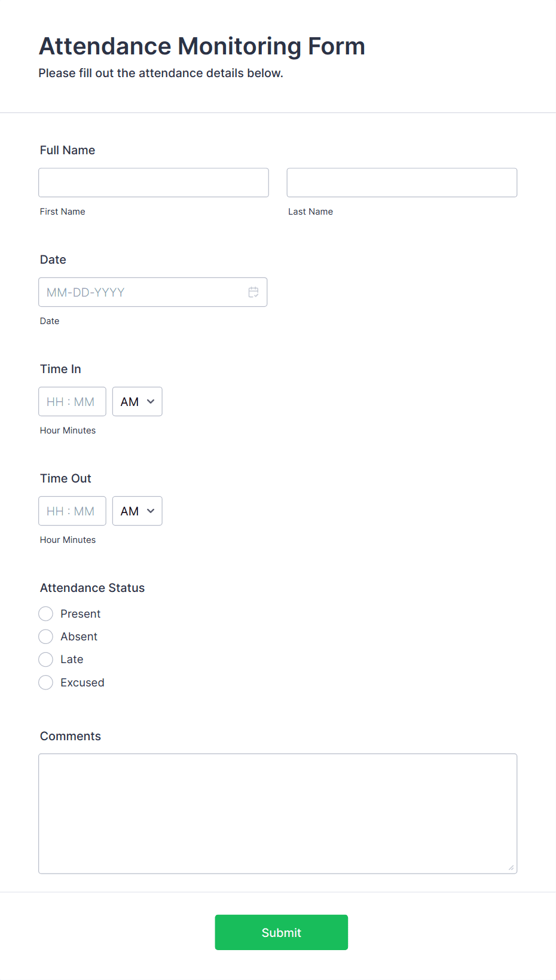Select the Present radio button
This screenshot has width=556, height=980.
(46, 614)
